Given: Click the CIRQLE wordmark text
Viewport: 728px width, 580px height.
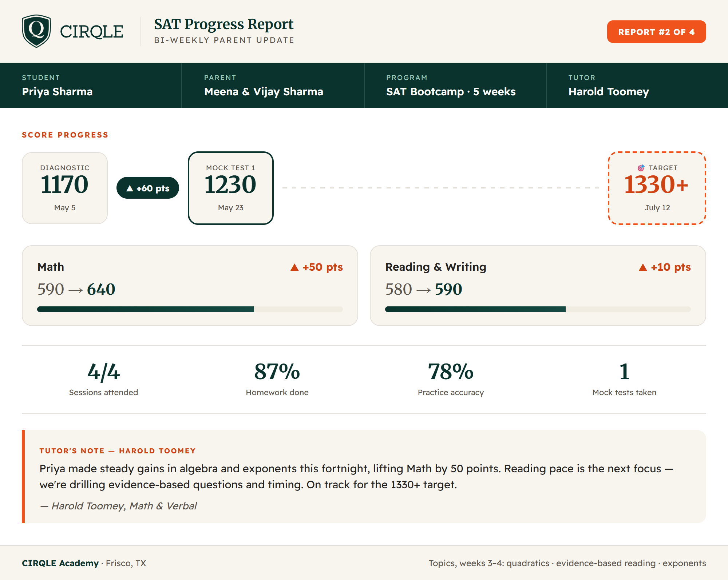Looking at the screenshot, I should click(x=92, y=32).
